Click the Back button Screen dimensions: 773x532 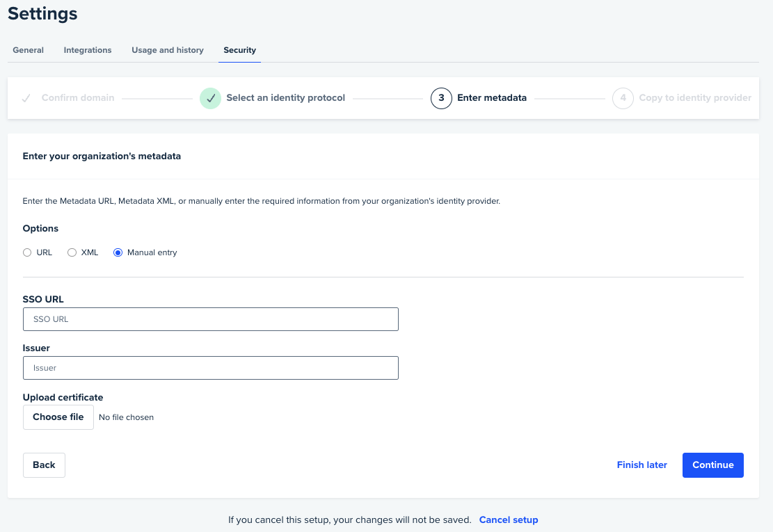44,465
